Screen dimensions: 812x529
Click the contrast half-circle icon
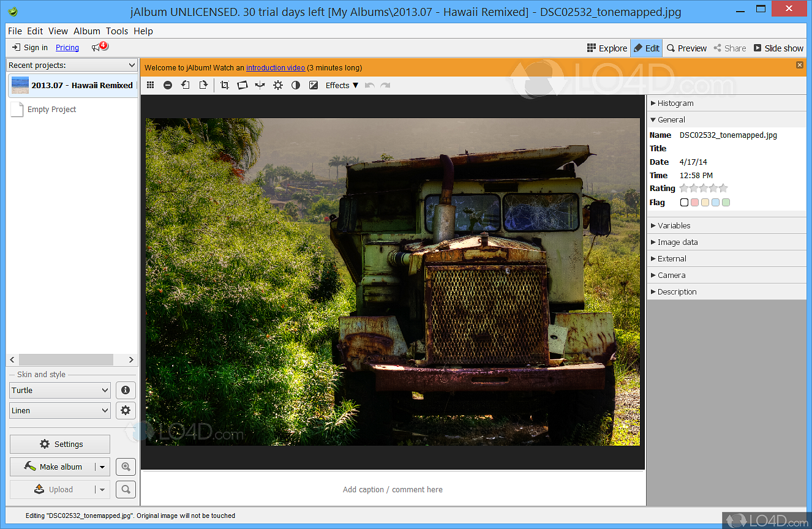296,86
